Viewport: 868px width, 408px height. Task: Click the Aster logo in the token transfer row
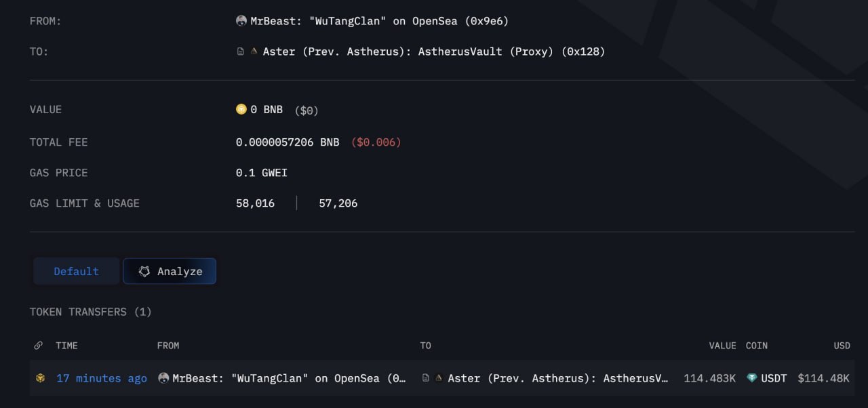coord(439,378)
